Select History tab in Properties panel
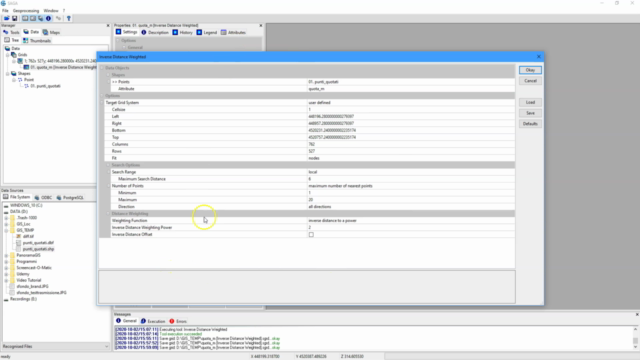 pos(182,32)
